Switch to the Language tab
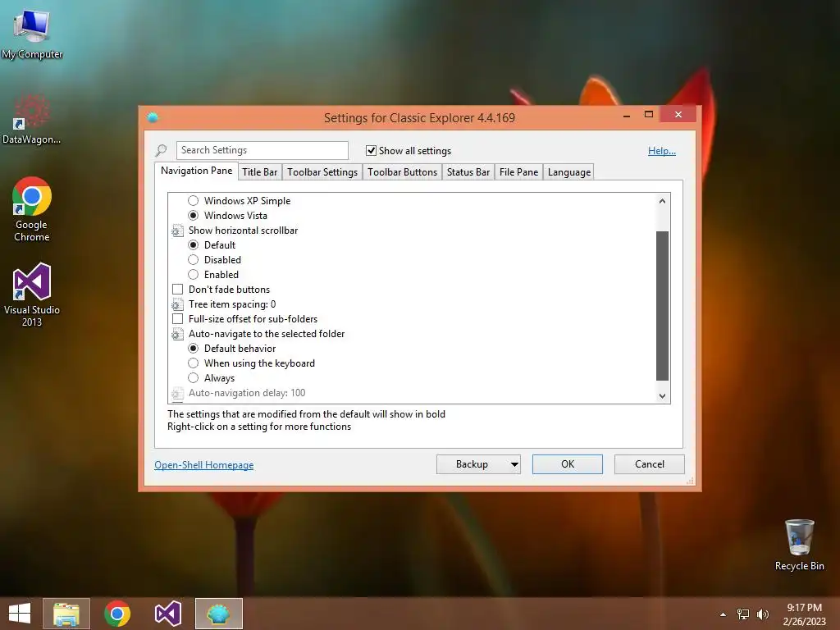This screenshot has height=630, width=840. 569,172
